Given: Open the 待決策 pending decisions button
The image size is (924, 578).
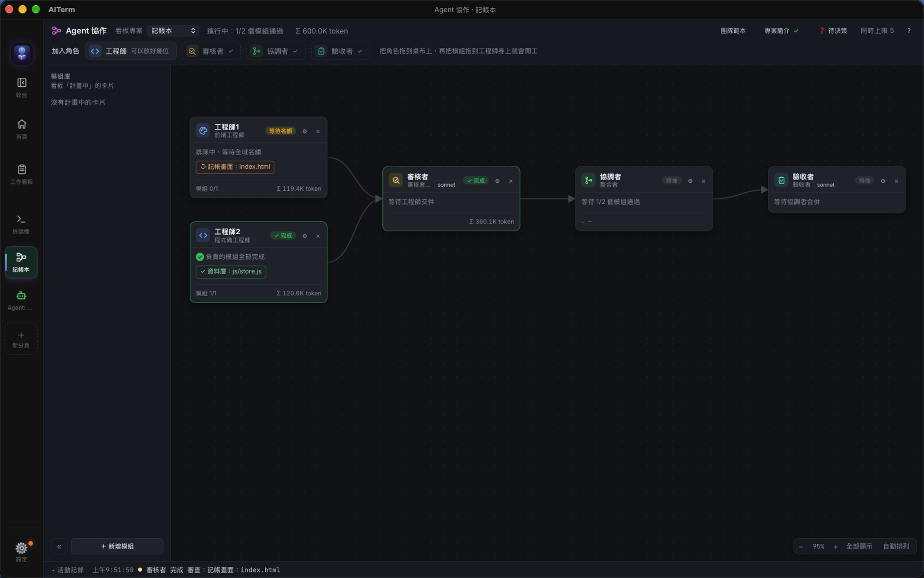Looking at the screenshot, I should tap(833, 31).
